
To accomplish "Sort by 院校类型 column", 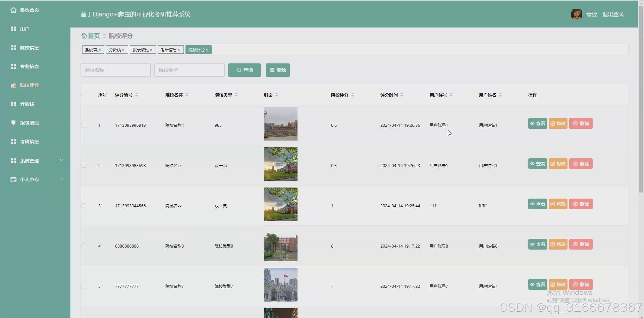I will [236, 95].
